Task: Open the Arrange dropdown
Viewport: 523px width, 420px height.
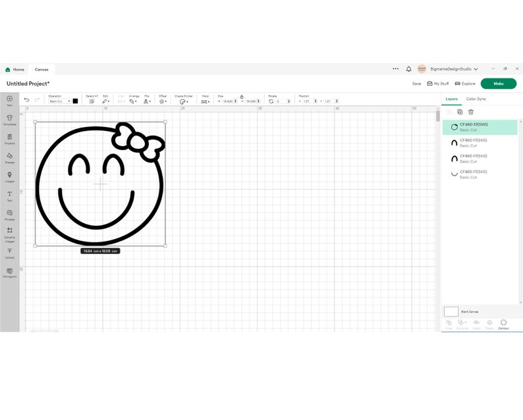Action: [133, 101]
